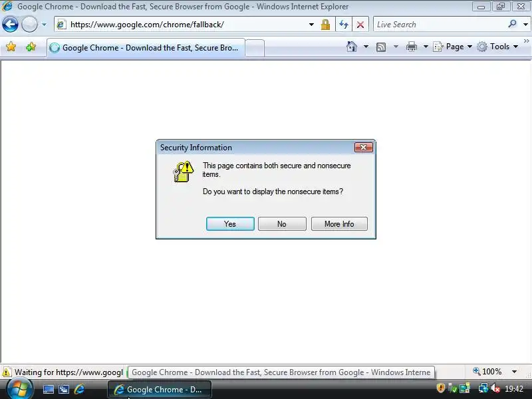Click the muted volume tray icon
Viewport: 532px width, 399px height.
click(x=495, y=388)
